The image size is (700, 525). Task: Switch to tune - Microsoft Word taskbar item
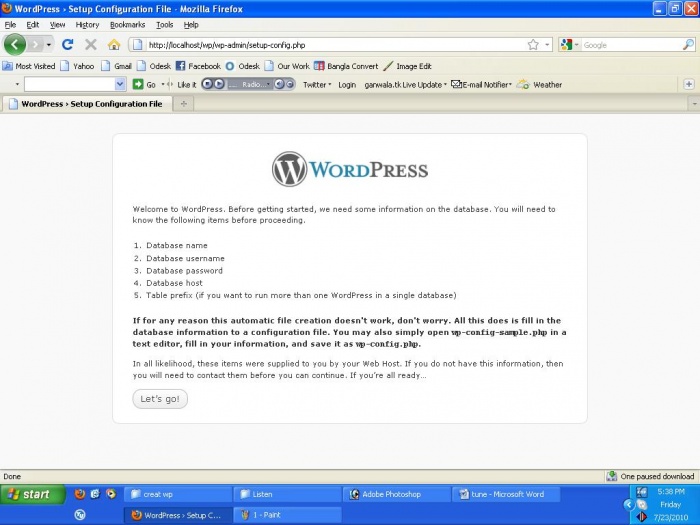pos(506,494)
